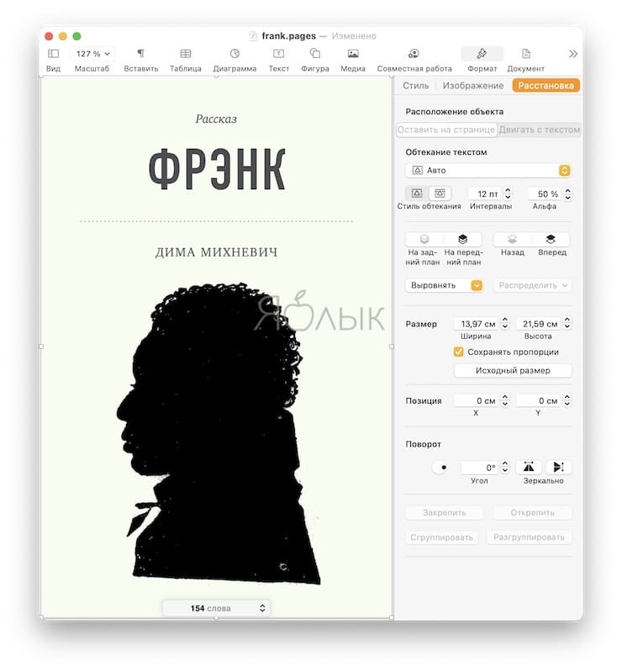The image size is (622, 672).
Task: Choose Оставить на странице placement
Action: coord(446,130)
